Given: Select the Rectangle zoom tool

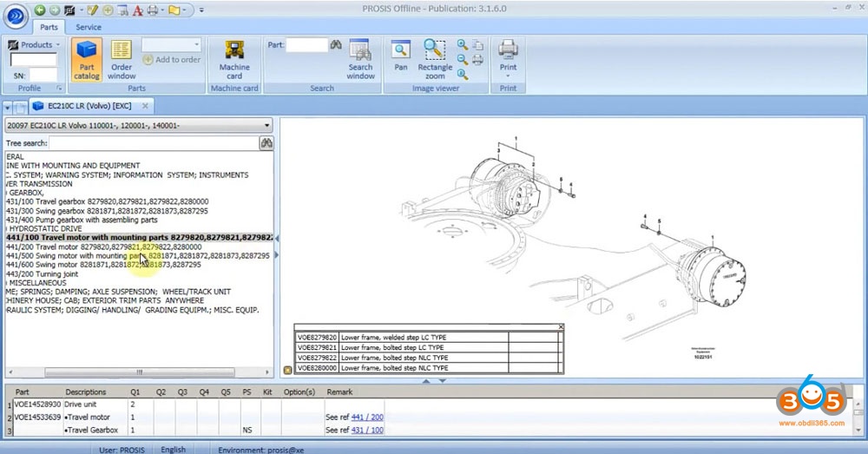Looking at the screenshot, I should pos(435,59).
